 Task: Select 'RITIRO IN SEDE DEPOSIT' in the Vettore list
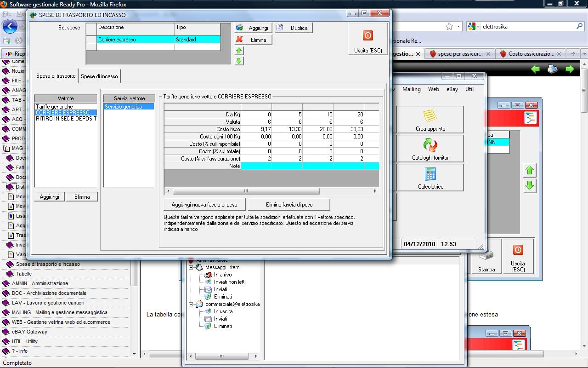pyautogui.click(x=66, y=118)
